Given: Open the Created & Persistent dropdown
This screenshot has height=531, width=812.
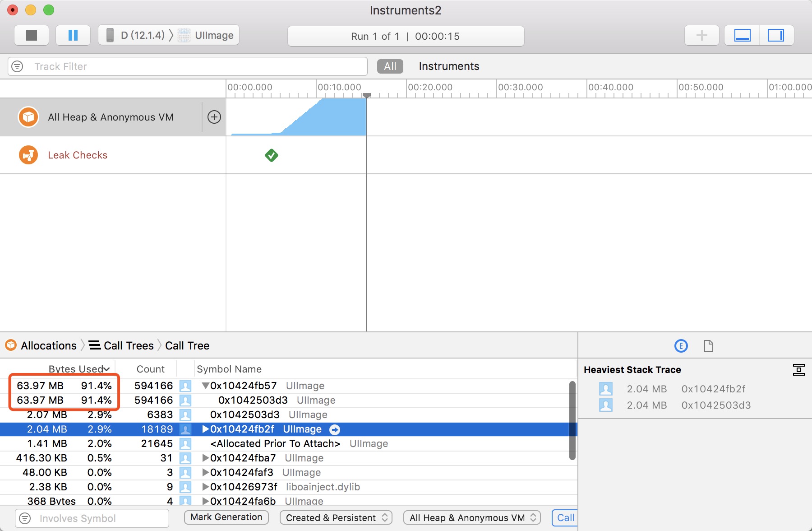Looking at the screenshot, I should pos(336,517).
